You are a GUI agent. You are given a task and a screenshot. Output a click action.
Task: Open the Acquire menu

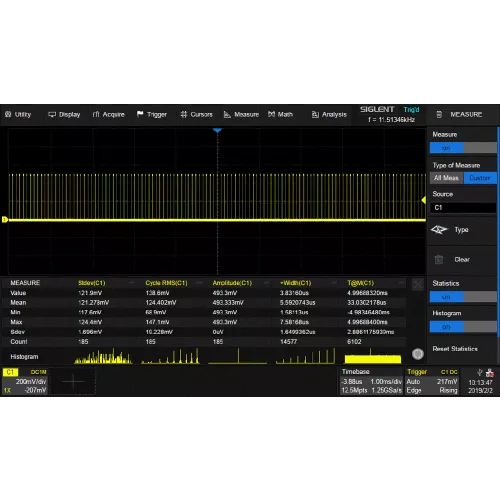click(108, 115)
